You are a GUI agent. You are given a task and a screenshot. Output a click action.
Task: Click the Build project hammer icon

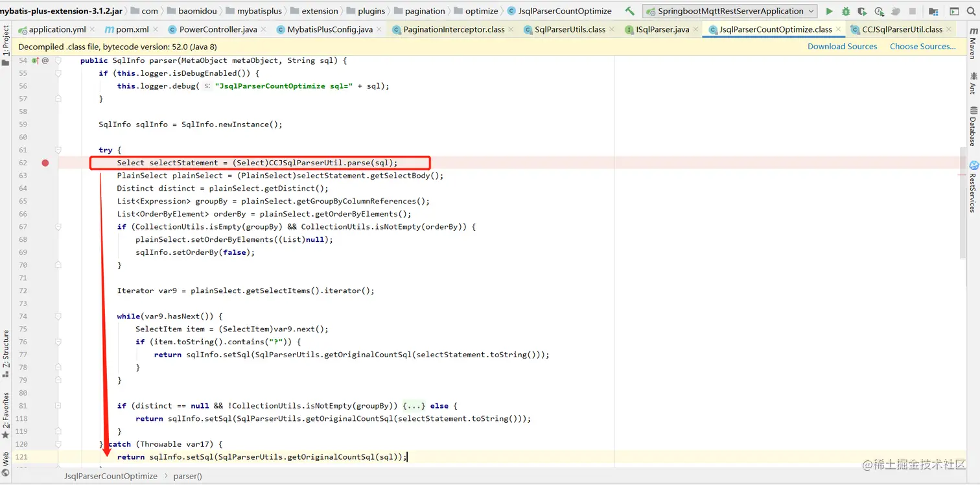click(629, 11)
